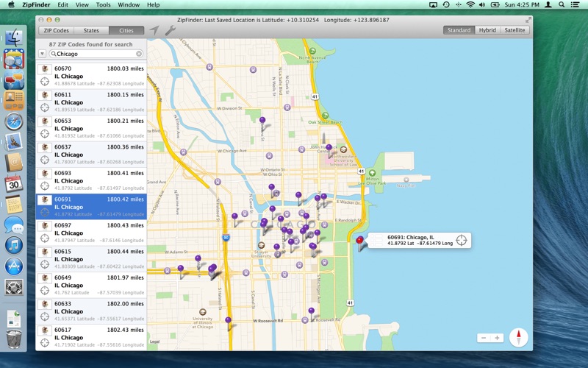Zoom out the map with minus button
Image resolution: width=588 pixels, height=368 pixels.
pos(484,338)
